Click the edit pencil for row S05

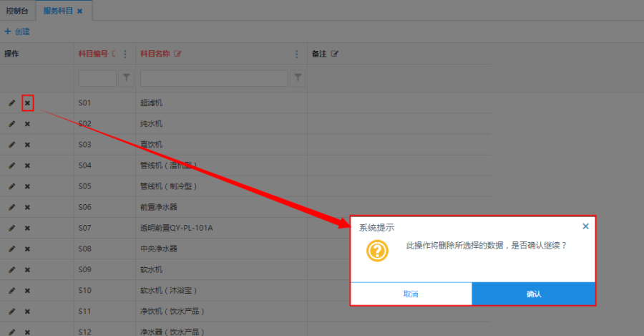[11, 186]
